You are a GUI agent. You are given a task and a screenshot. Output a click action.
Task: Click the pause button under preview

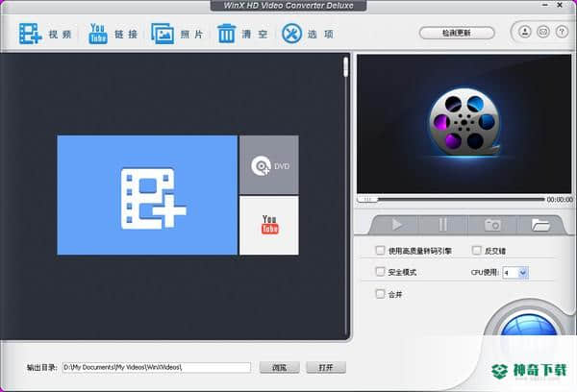[443, 224]
